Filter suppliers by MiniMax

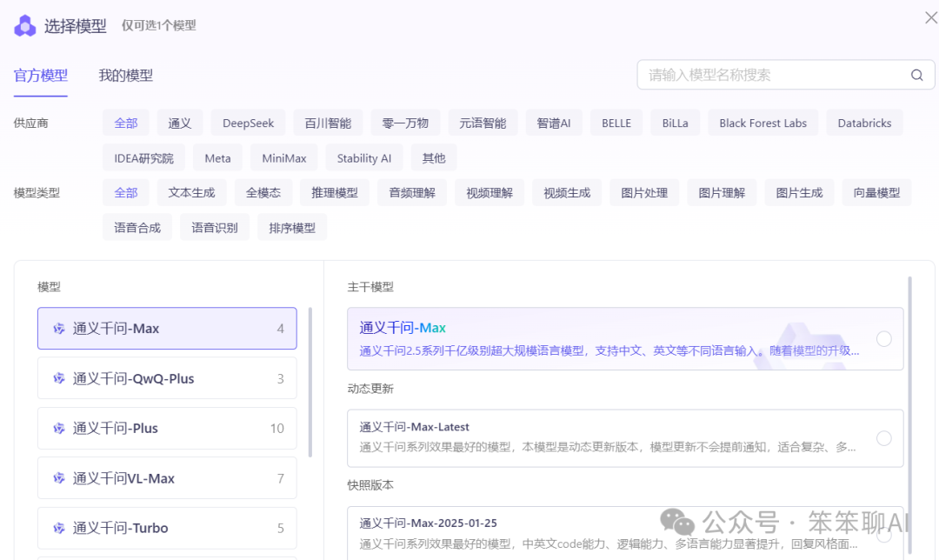tap(283, 158)
